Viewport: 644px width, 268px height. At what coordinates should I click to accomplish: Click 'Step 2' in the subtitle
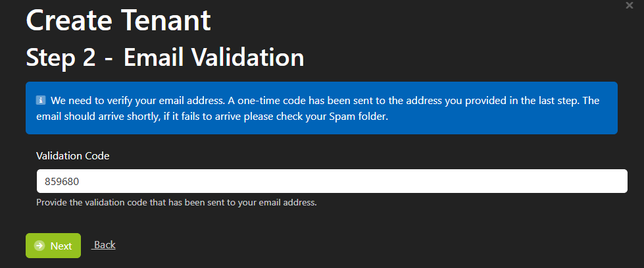pos(61,59)
